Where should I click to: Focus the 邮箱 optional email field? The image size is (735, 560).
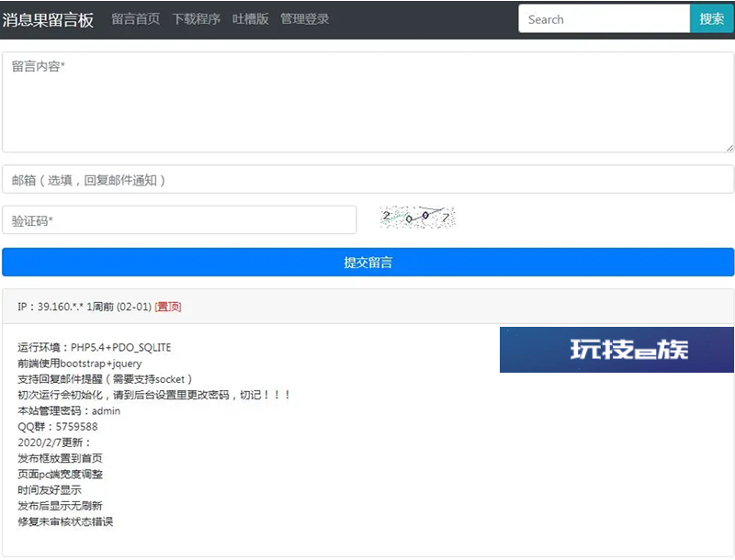368,179
